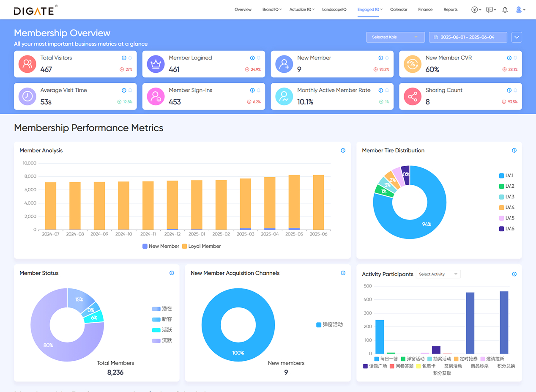Open the Calendar tab
Screen dimensions: 536x392
(x=399, y=9)
